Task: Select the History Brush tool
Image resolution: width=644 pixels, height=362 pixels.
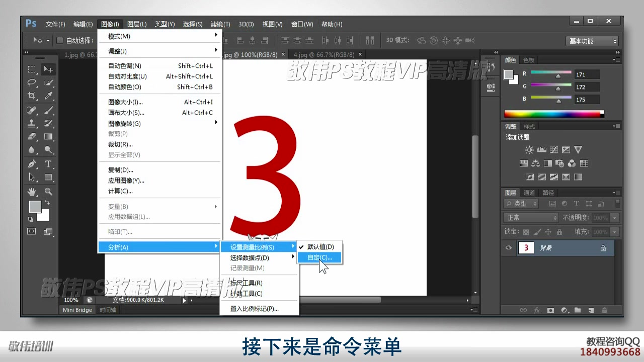Action: [x=48, y=123]
